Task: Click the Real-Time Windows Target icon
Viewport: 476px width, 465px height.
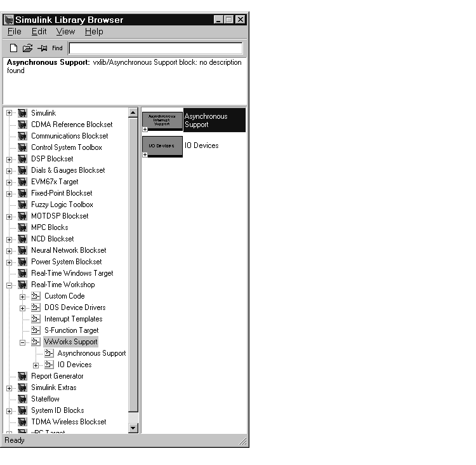Action: [x=22, y=273]
